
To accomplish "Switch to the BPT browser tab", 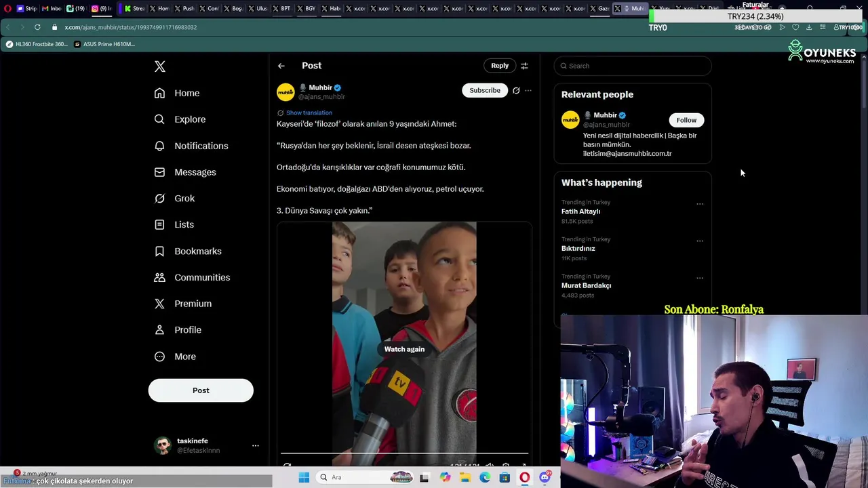I will point(281,9).
